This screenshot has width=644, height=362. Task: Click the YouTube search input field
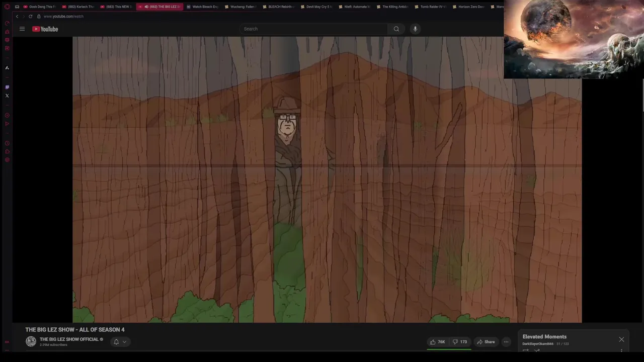pos(314,29)
